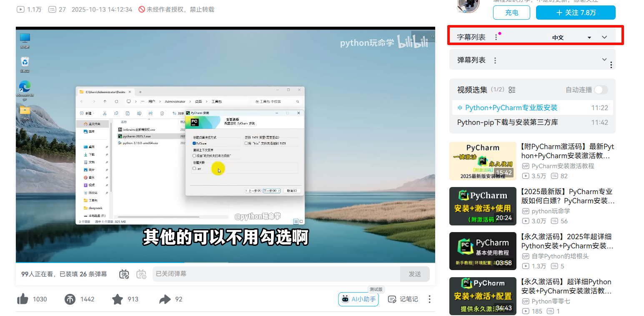This screenshot has height=316, width=644.
Task: Click the 视频选集 heading
Action: (x=472, y=90)
